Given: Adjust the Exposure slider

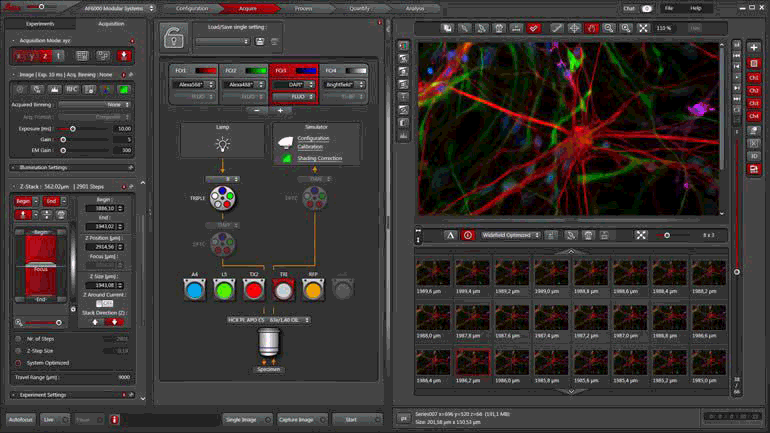Looking at the screenshot, I should (73, 128).
